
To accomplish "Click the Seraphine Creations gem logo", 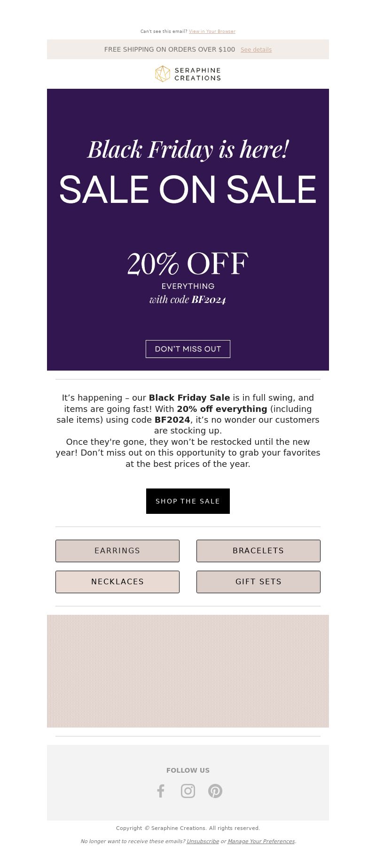I will coord(163,74).
